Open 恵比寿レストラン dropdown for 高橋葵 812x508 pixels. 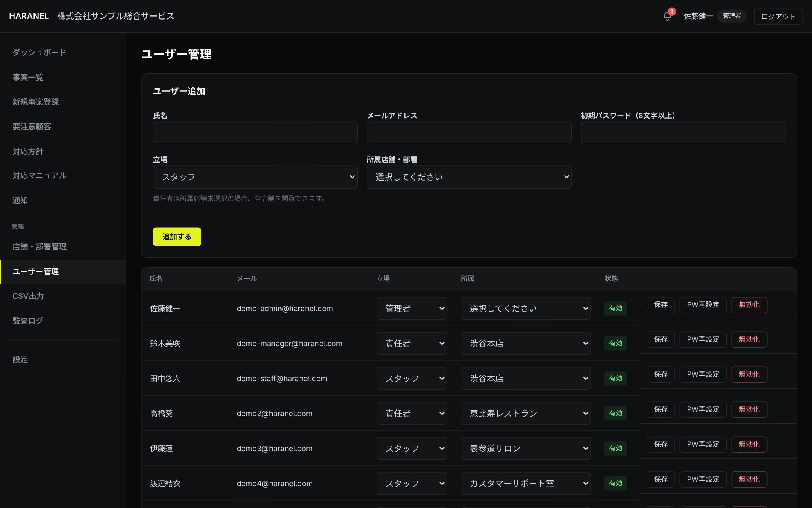click(x=526, y=414)
